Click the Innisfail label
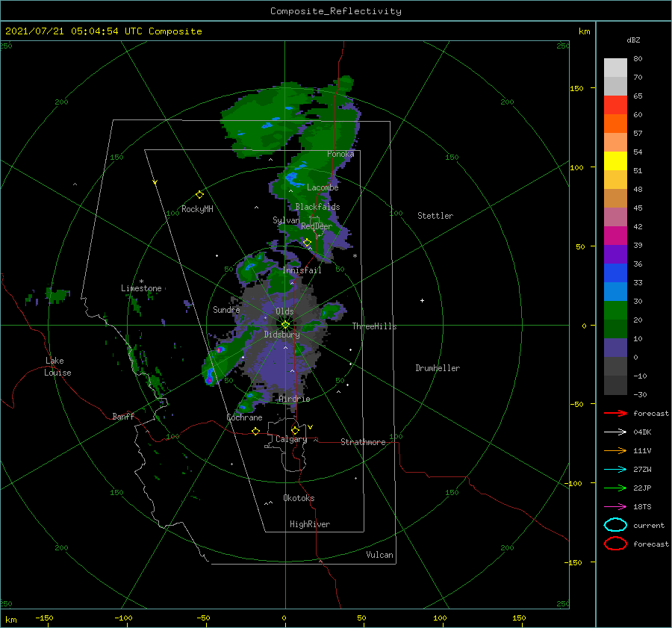The image size is (672, 628). 302,270
